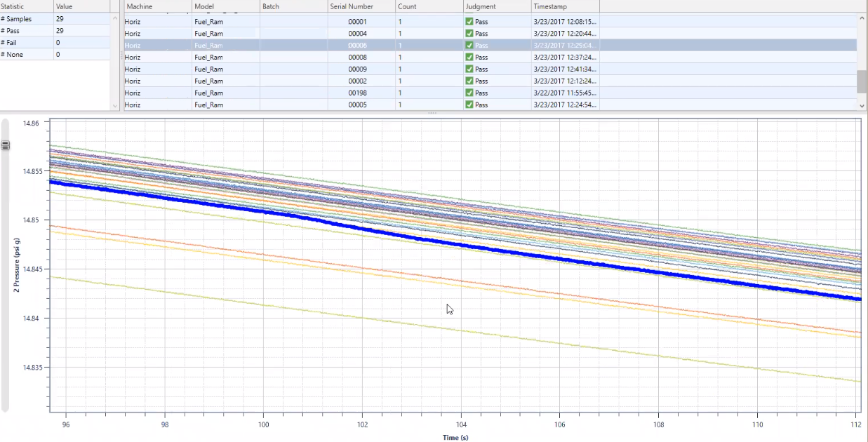
Task: Click the vertical splitter slider track left of the chart
Action: point(5,281)
